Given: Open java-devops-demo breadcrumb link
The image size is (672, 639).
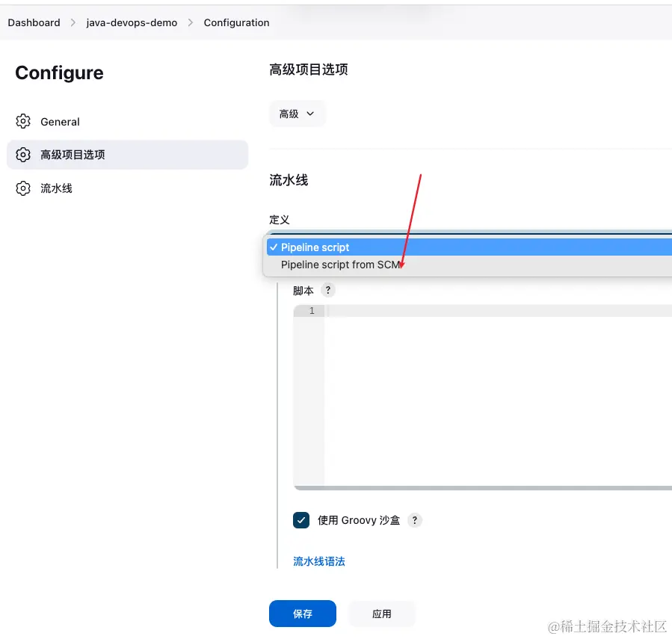Looking at the screenshot, I should click(x=132, y=22).
